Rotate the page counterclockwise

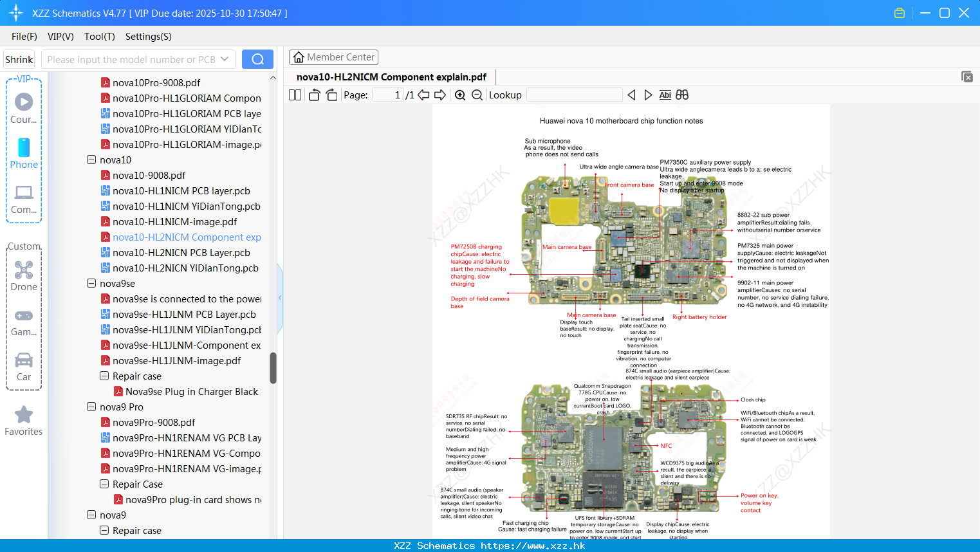(x=314, y=95)
